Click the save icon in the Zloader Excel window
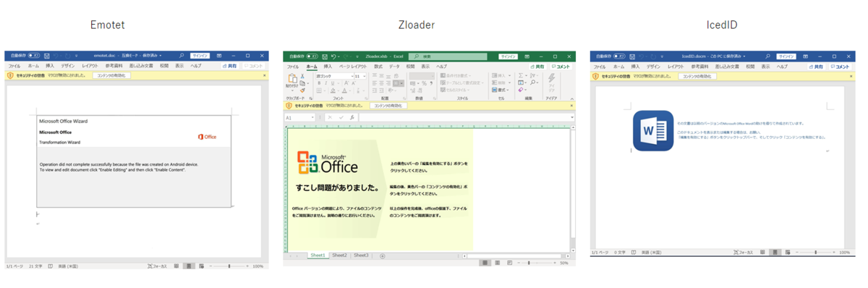The height and width of the screenshot is (288, 868). (325, 56)
